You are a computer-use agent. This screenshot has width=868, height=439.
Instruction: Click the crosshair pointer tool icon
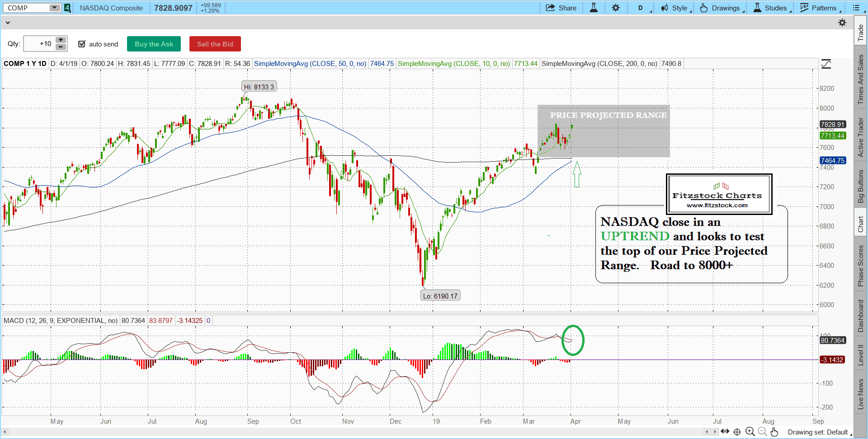pyautogui.click(x=737, y=432)
